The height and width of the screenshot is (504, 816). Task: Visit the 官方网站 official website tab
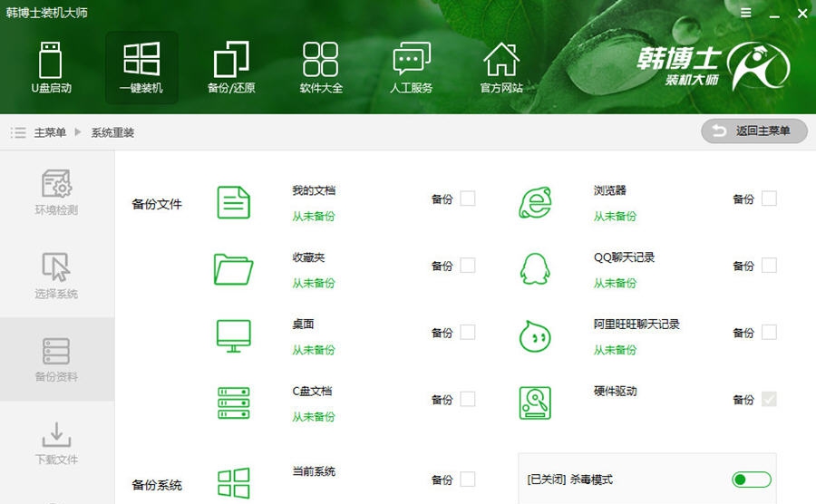point(501,68)
